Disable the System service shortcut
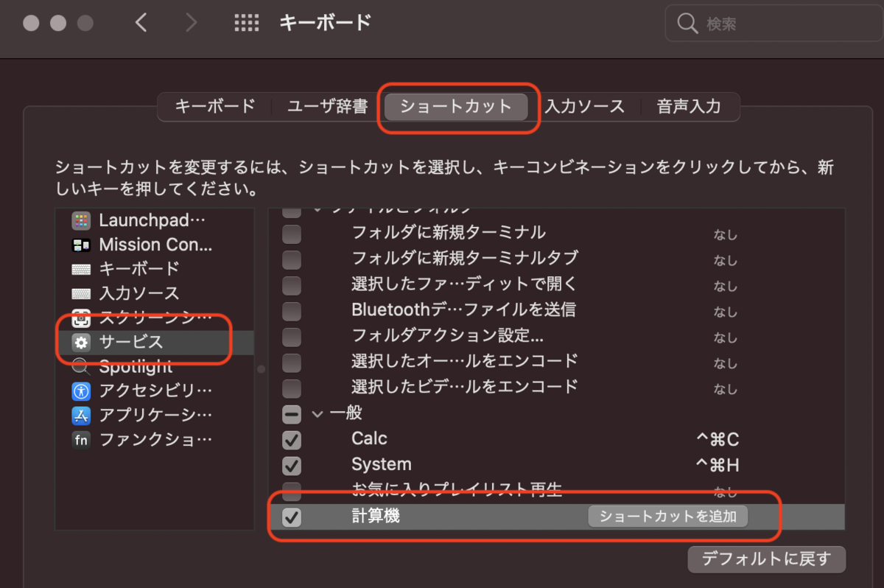This screenshot has width=884, height=588. point(291,466)
